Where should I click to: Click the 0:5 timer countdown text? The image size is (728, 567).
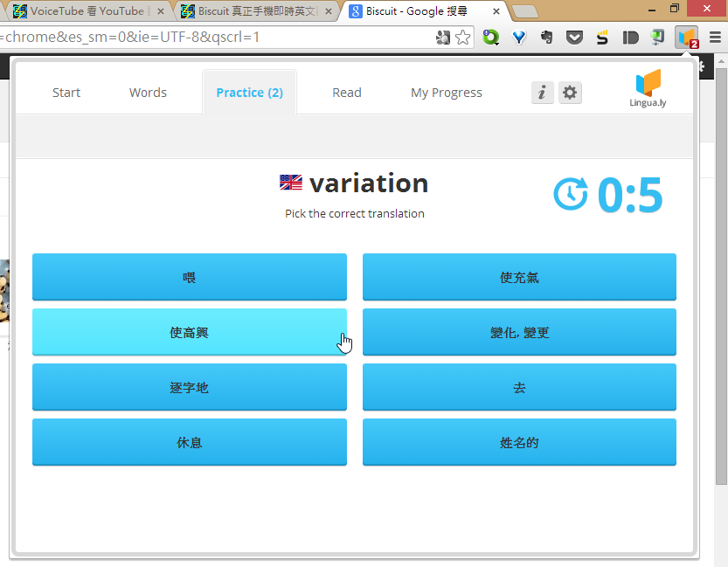tap(629, 195)
